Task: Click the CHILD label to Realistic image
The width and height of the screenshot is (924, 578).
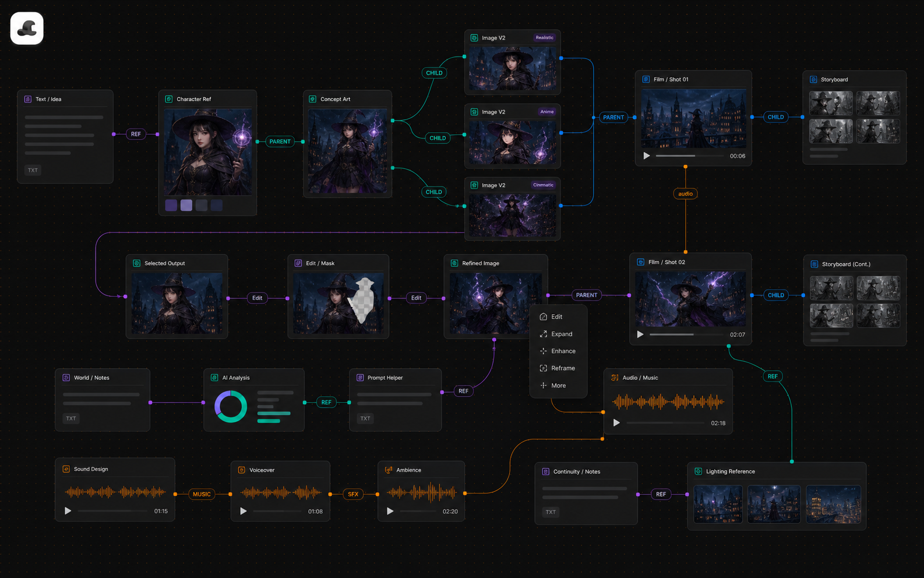Action: pos(434,73)
